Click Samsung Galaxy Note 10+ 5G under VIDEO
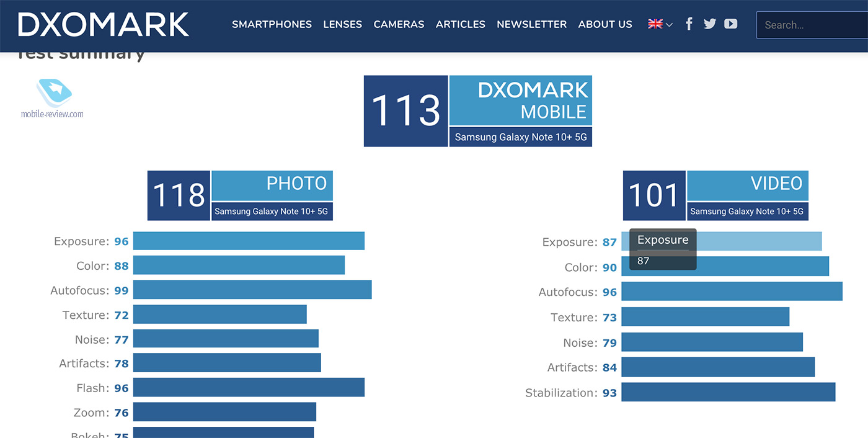The image size is (868, 438). pyautogui.click(x=748, y=212)
